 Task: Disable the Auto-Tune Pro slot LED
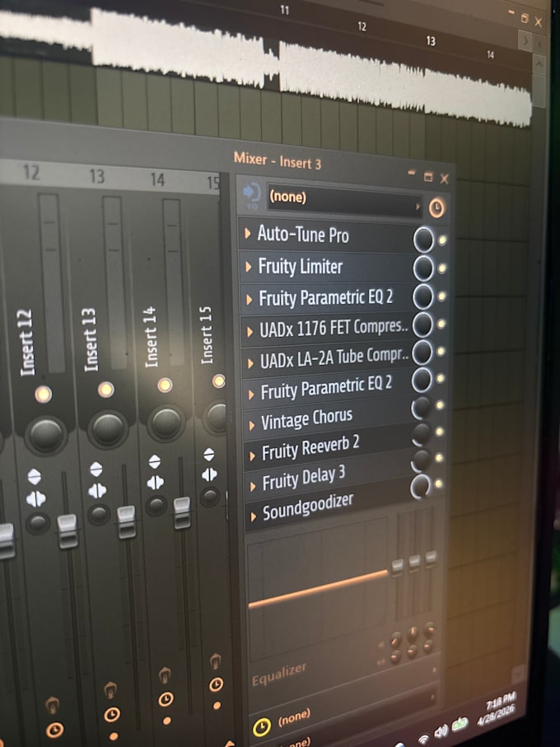(x=442, y=240)
